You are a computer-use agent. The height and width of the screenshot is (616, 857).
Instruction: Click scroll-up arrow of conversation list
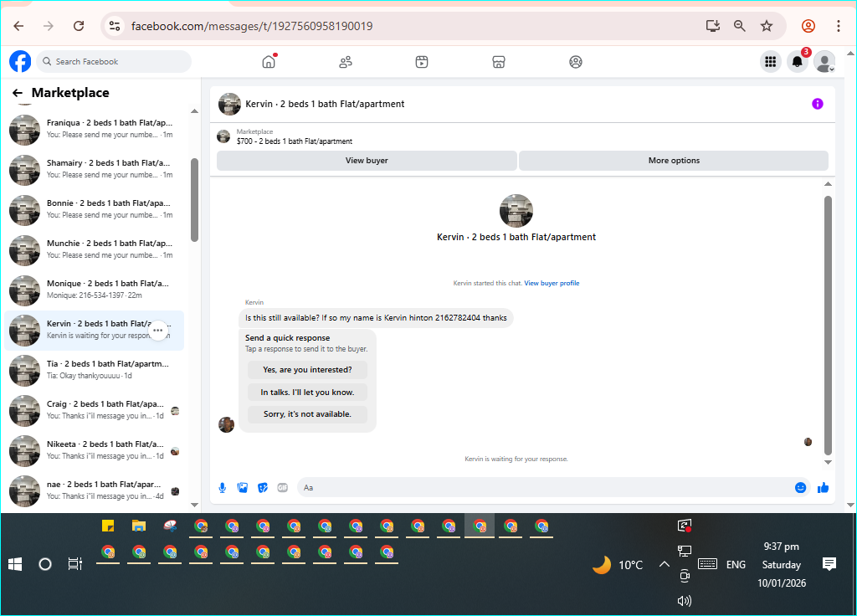(194, 111)
